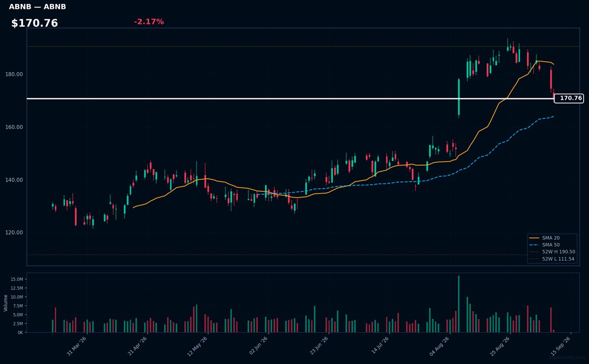Click the large green gap-up candle near 04 Aug
This screenshot has width=589, height=364.
[x=458, y=97]
